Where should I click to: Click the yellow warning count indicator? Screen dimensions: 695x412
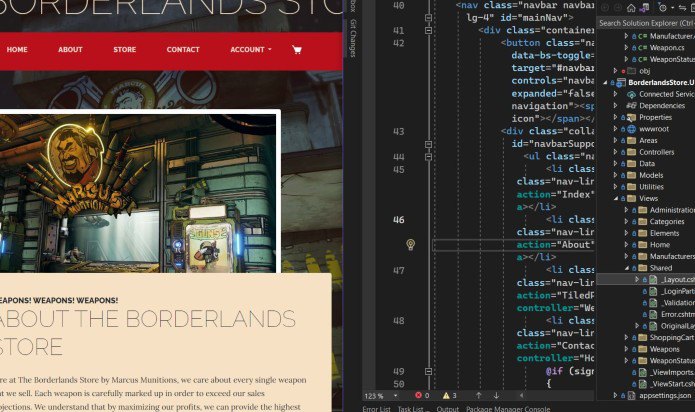pos(449,395)
